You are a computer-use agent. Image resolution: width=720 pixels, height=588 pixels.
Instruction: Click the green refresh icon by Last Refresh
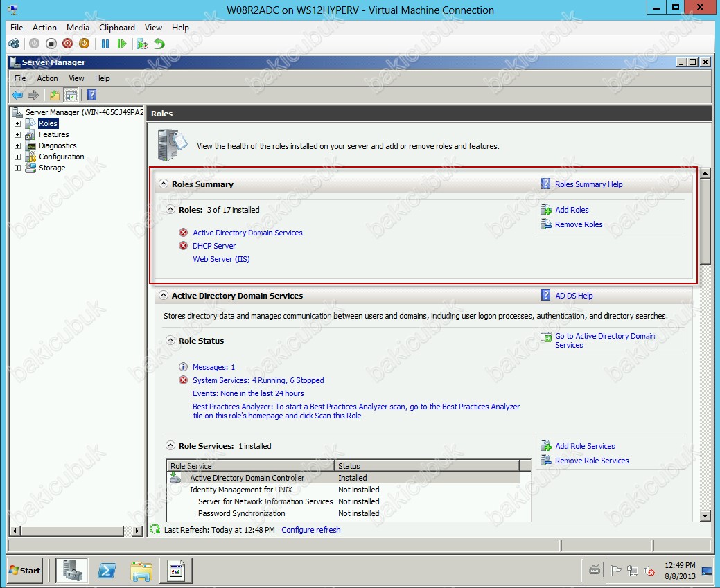pos(155,529)
